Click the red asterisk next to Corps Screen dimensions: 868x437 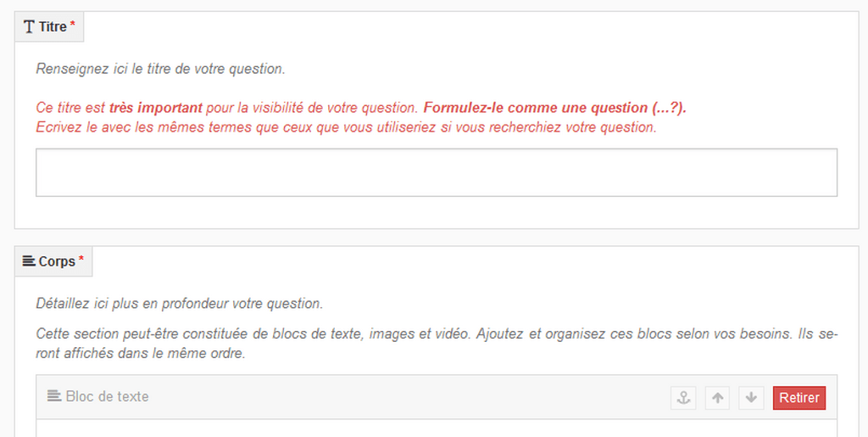click(81, 259)
